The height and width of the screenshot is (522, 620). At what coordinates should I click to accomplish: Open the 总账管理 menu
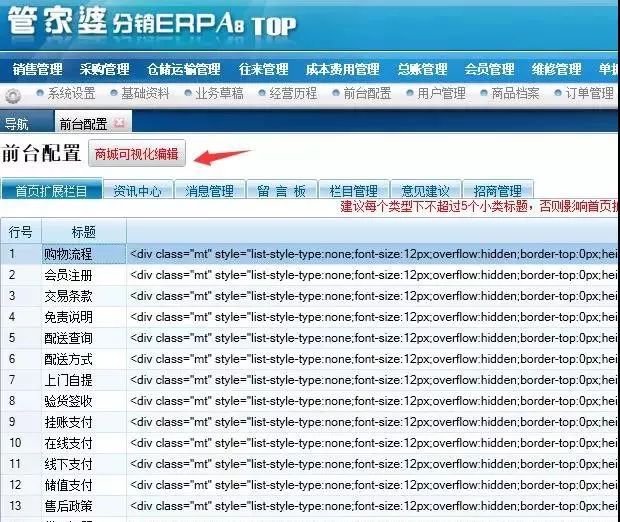422,69
